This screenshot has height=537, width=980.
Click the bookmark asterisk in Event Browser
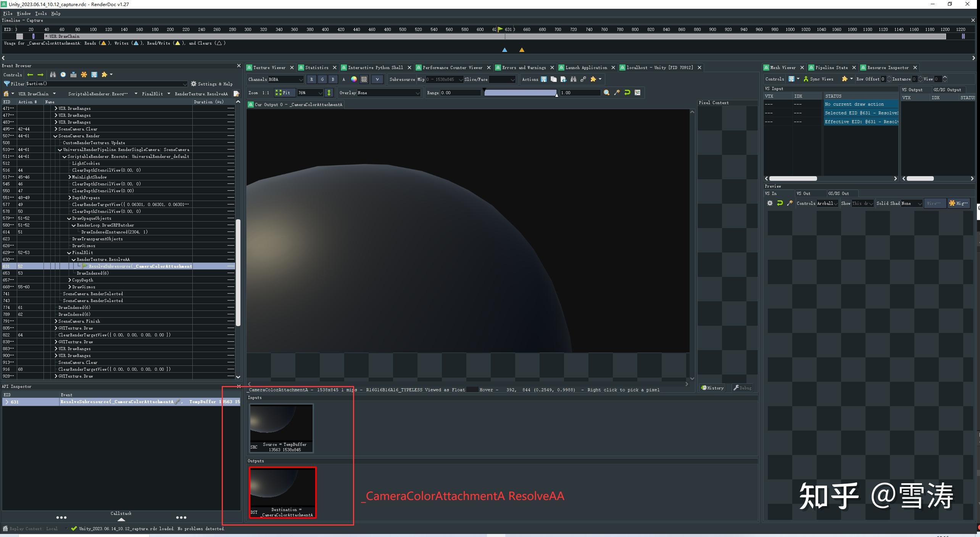tap(84, 75)
